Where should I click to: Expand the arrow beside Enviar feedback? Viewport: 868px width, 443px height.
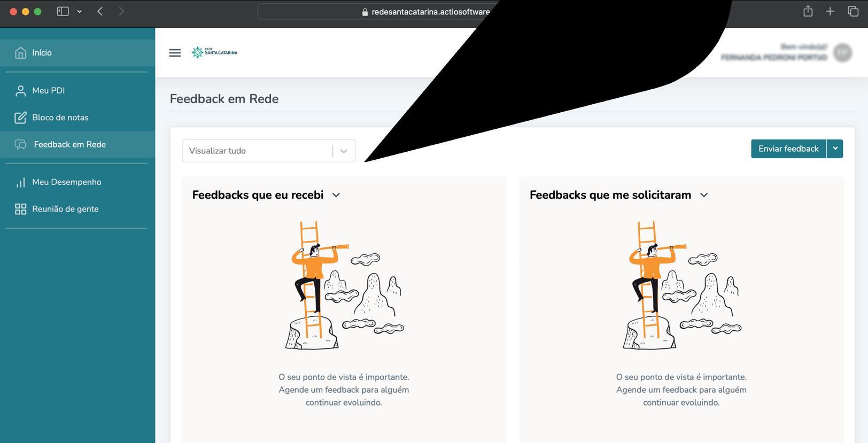[x=835, y=149]
